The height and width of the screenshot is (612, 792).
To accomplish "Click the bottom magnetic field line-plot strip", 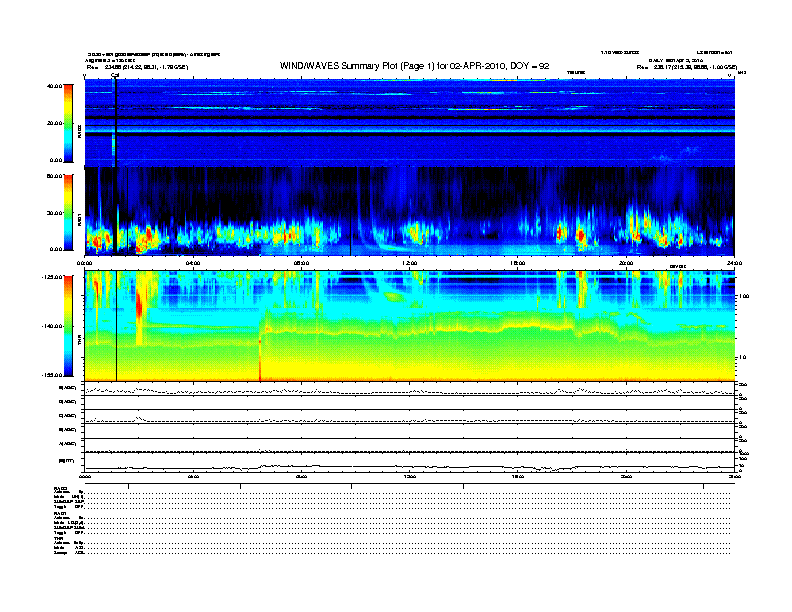I will click(410, 463).
